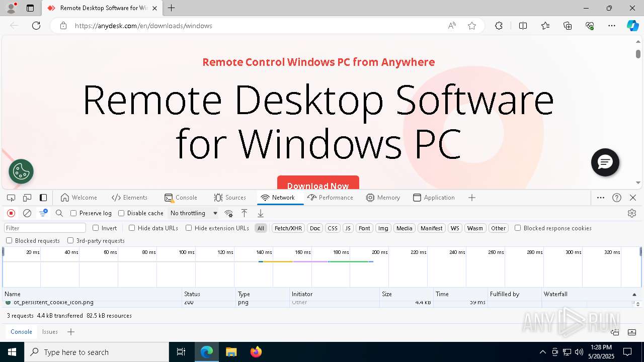644x362 pixels.
Task: Check Hide extension URLs
Action: 189,228
